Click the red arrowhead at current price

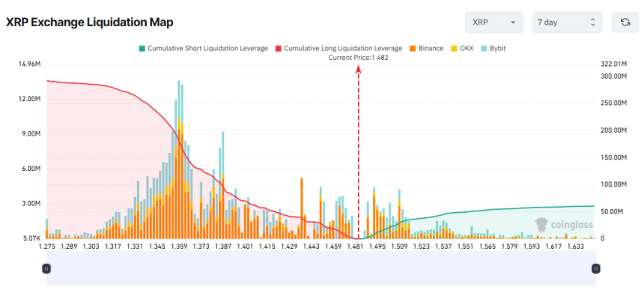click(x=359, y=69)
